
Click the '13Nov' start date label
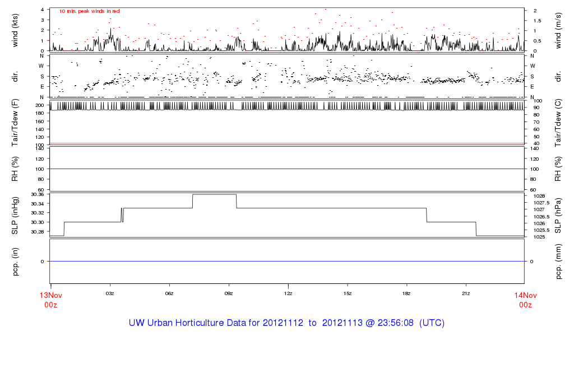(x=51, y=296)
